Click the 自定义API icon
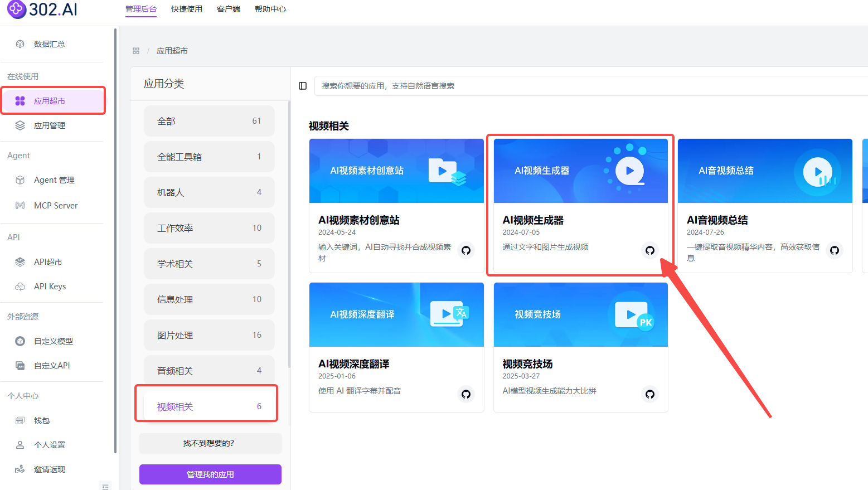 20,366
